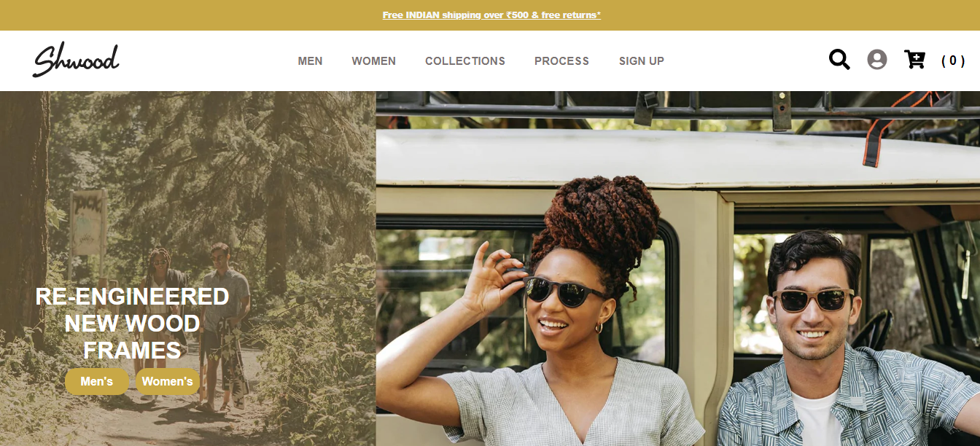Open the WOMEN menu
This screenshot has height=446, width=980.
click(374, 61)
